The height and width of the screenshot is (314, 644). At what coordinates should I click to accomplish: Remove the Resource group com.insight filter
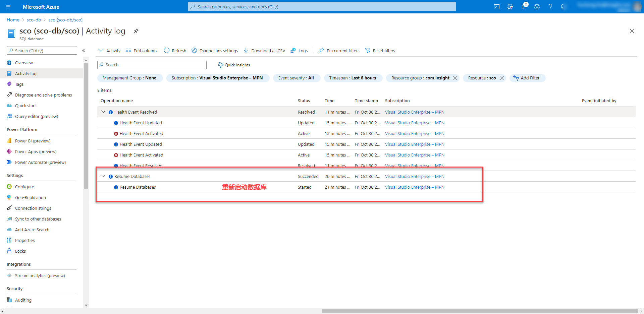tap(455, 78)
